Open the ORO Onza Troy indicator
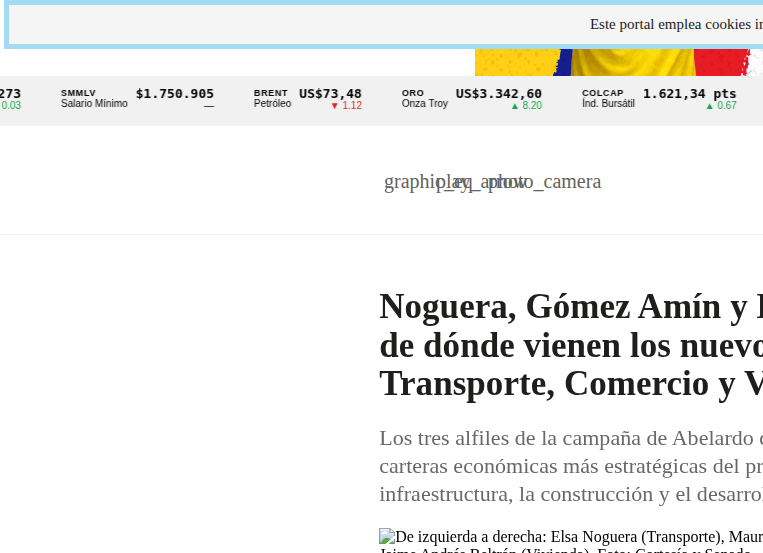Viewport: 763px width, 553px height. 424,98
